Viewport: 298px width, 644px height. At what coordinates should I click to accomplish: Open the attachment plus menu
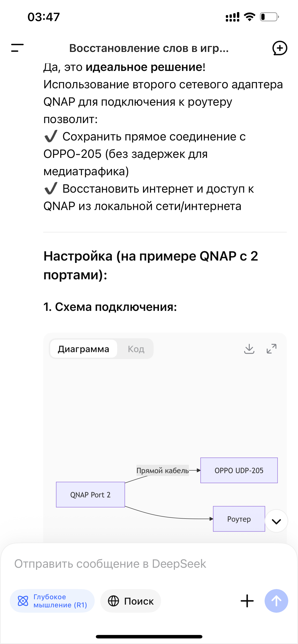point(247,601)
